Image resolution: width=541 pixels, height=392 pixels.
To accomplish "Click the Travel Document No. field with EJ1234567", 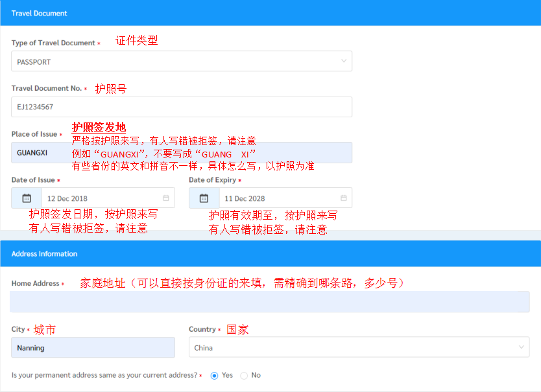I will [x=182, y=107].
